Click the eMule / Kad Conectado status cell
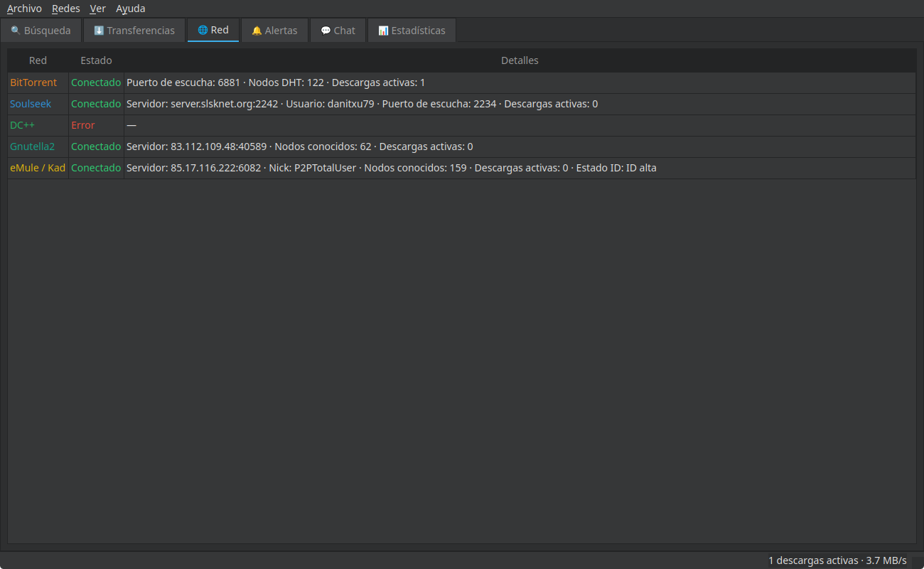This screenshot has height=569, width=924. click(96, 168)
